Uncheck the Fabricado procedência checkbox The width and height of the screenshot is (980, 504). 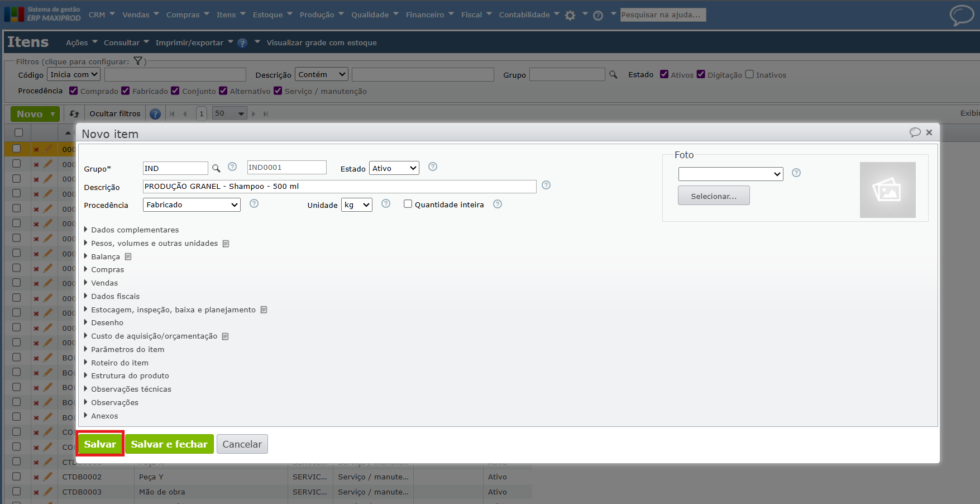(126, 91)
